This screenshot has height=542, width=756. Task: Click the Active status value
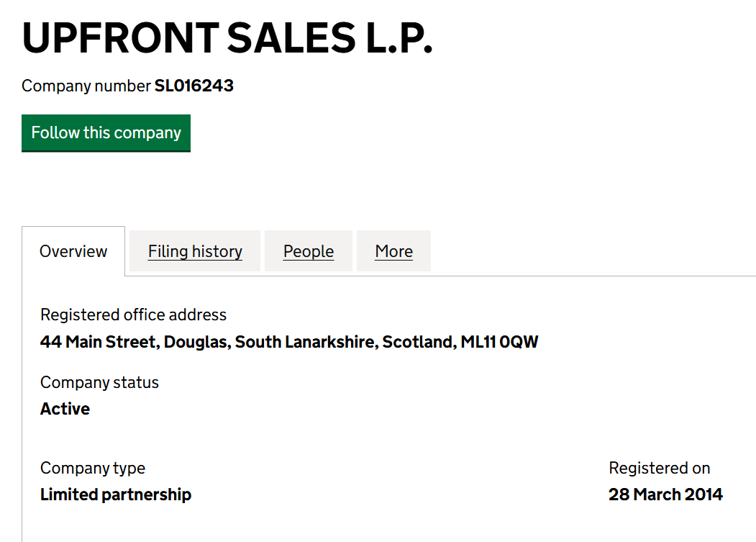[65, 409]
